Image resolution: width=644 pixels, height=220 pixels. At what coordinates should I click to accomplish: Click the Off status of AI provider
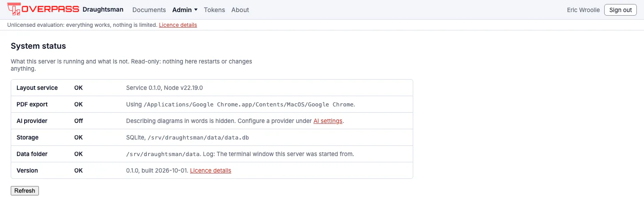coord(79,121)
